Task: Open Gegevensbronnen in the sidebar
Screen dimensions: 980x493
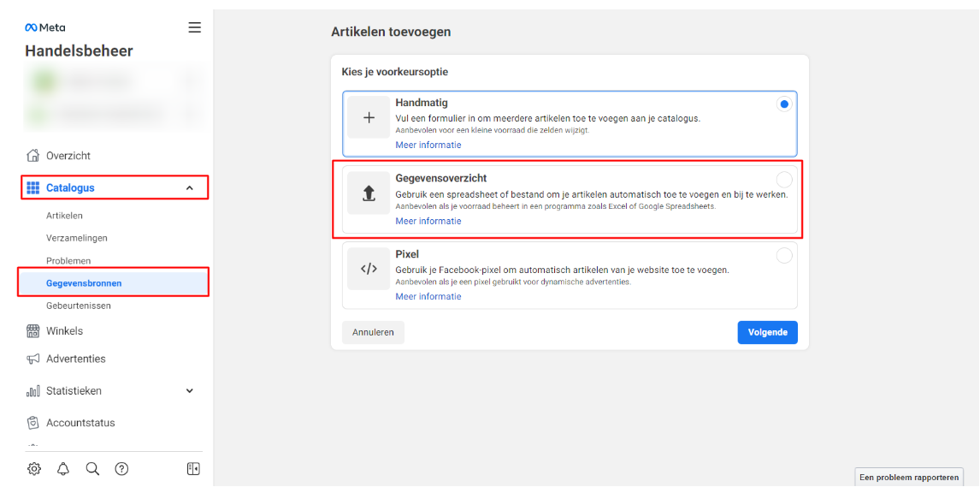Action: click(84, 283)
